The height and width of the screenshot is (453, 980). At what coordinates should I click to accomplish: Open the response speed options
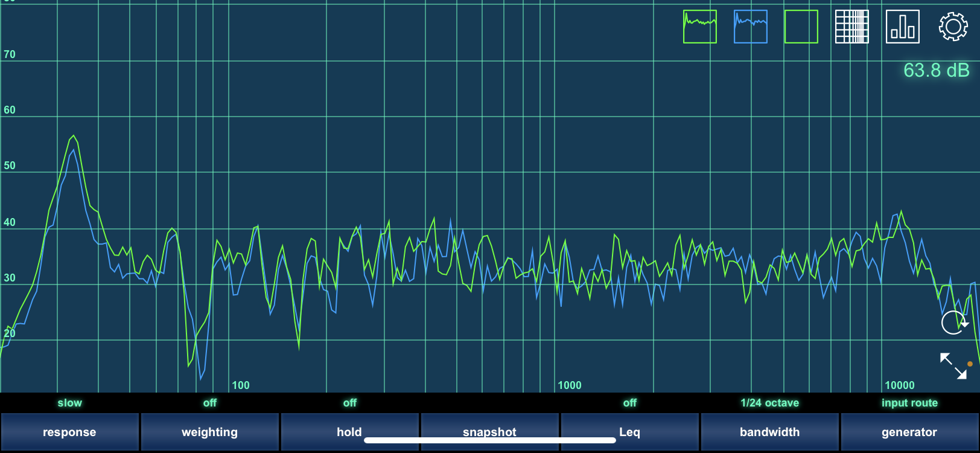click(69, 432)
